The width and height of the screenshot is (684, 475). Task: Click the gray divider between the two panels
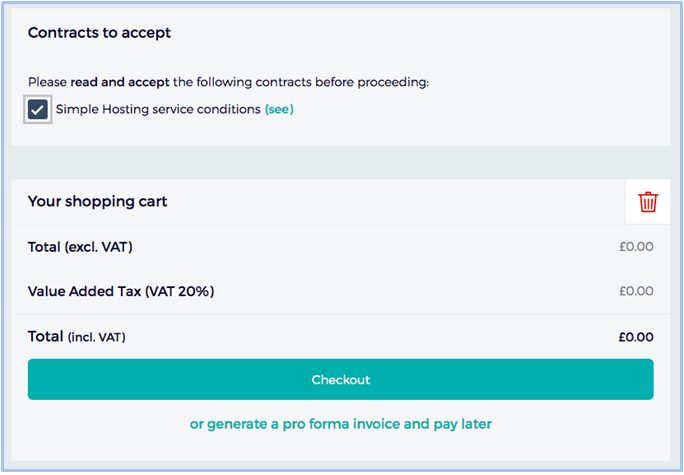click(341, 162)
